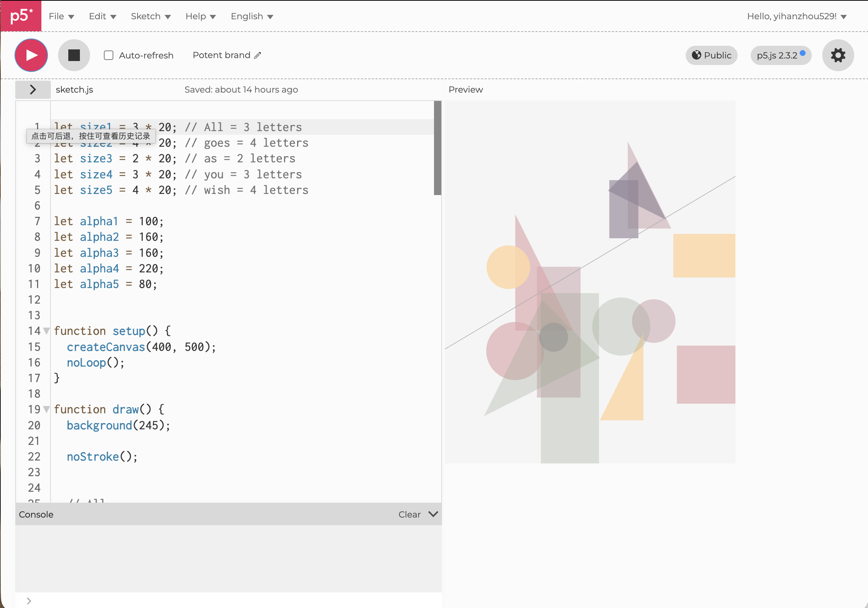The image size is (868, 608).
Task: Click line number 7 in the gutter
Action: pyautogui.click(x=37, y=221)
